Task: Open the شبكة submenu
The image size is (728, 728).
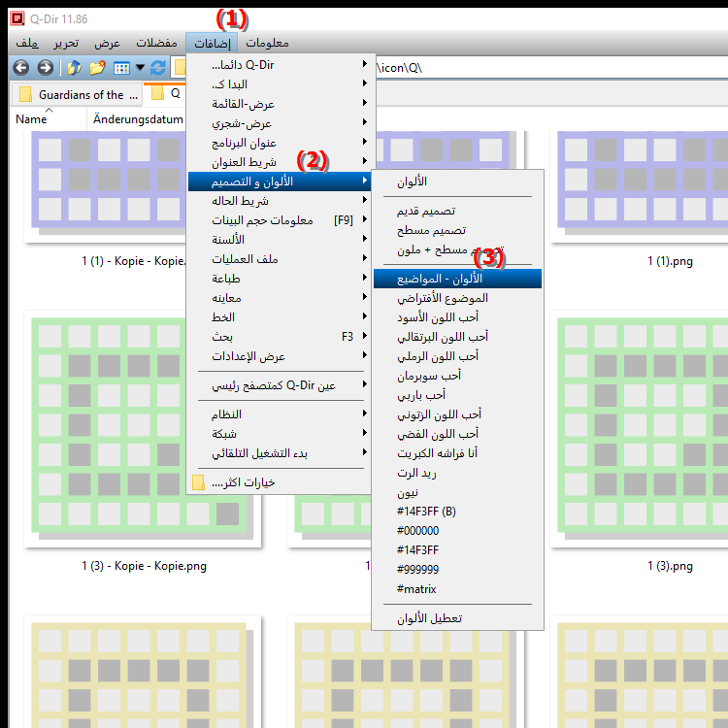Action: (x=279, y=434)
